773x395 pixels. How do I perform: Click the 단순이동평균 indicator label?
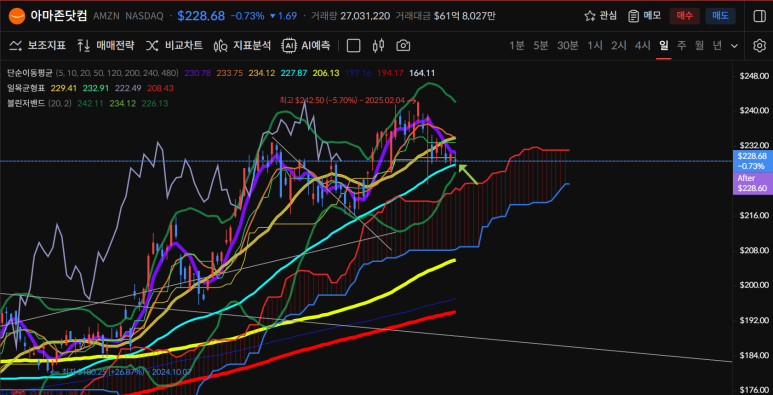[x=30, y=73]
